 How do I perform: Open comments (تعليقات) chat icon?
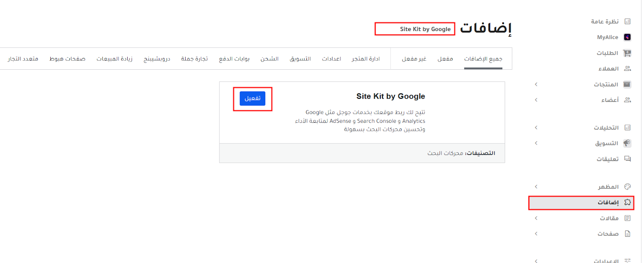click(x=627, y=159)
